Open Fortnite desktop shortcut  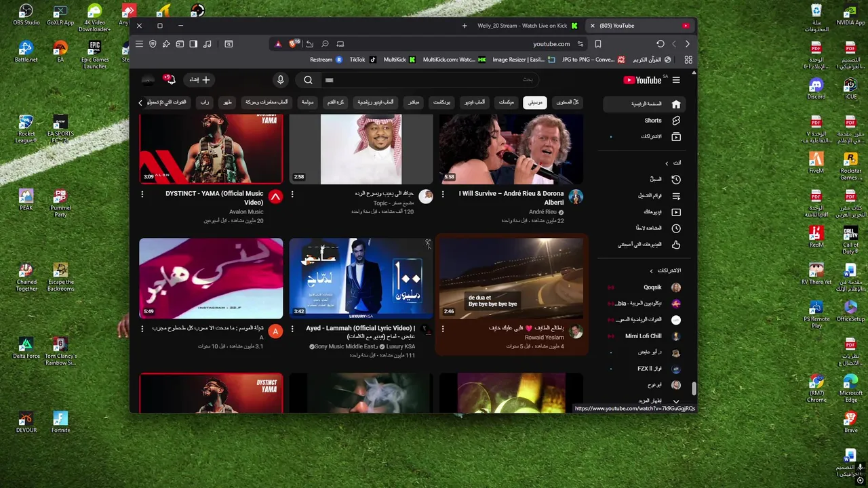click(60, 422)
